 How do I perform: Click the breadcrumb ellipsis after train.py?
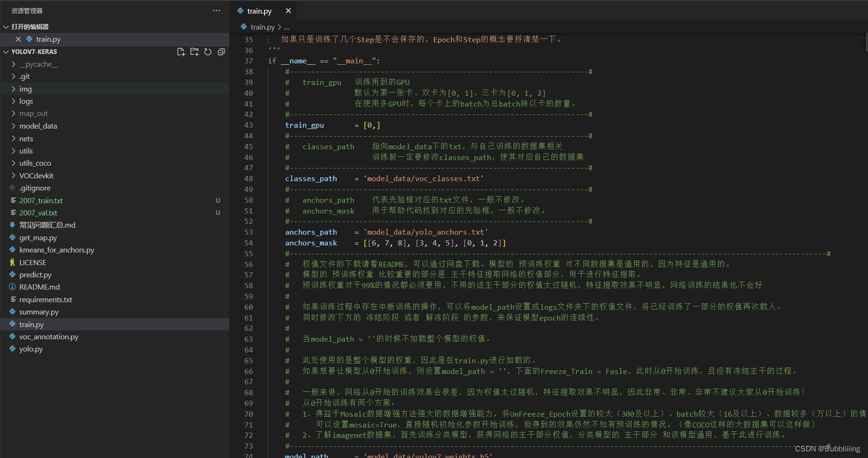[x=287, y=27]
